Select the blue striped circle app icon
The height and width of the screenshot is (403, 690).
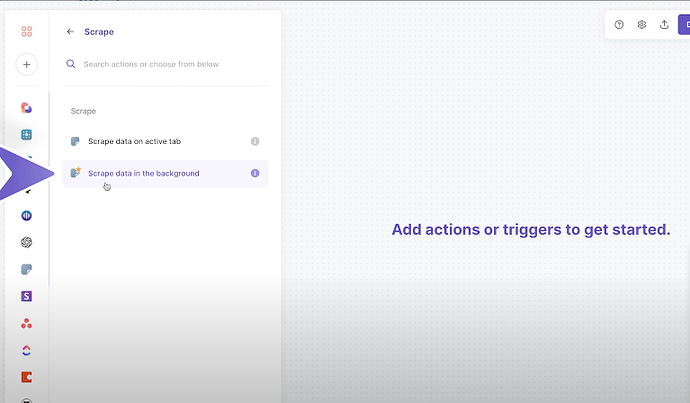click(26, 216)
